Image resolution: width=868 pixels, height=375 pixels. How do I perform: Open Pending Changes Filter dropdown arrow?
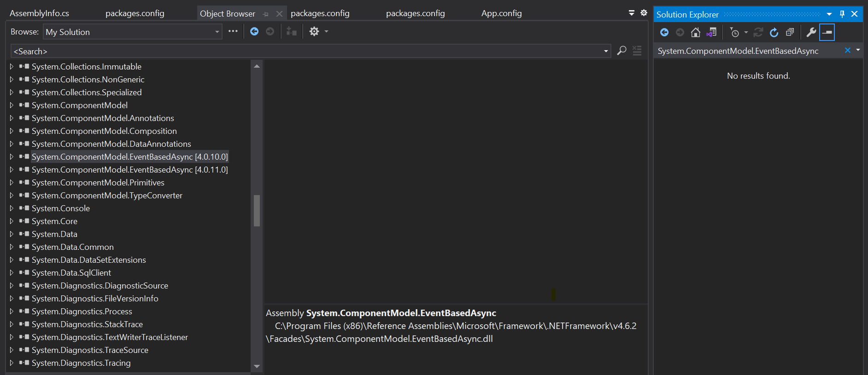[x=746, y=32]
